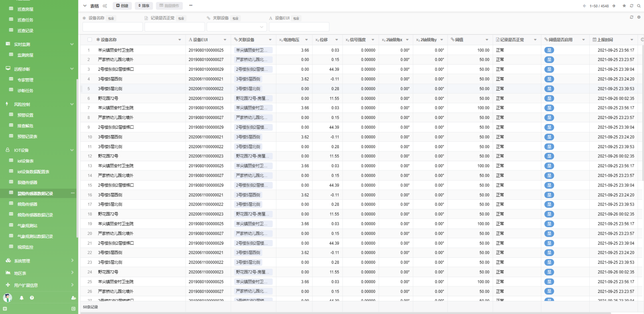Open 设备名称 column dropdown arrow
The width and height of the screenshot is (644, 314).
[x=180, y=40]
